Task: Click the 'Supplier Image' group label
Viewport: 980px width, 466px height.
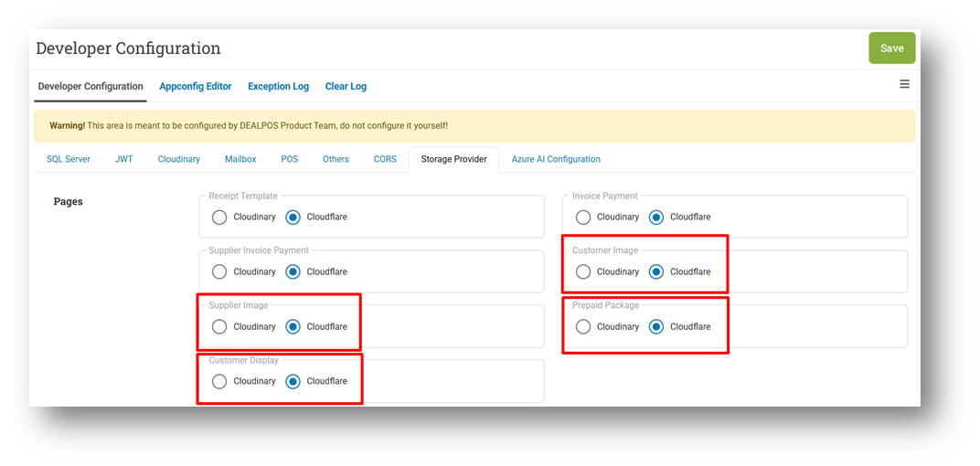Action: click(x=238, y=305)
